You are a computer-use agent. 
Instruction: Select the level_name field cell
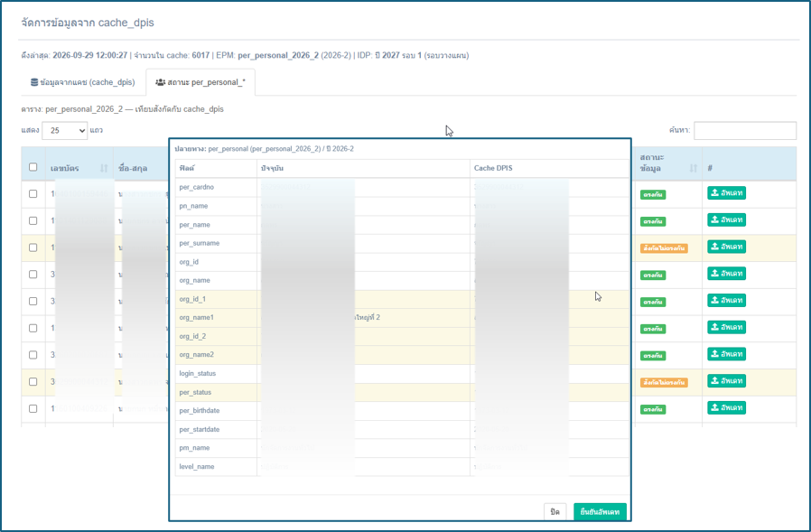click(216, 467)
